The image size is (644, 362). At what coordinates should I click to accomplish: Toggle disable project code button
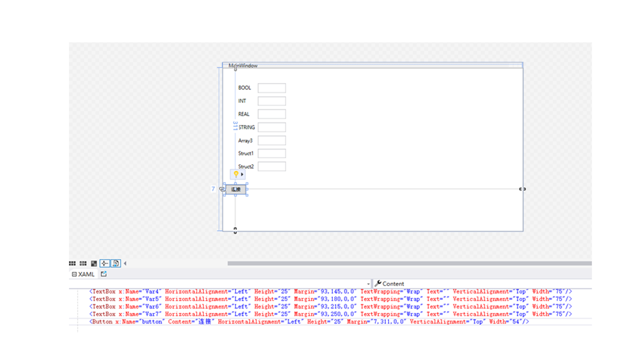click(x=116, y=263)
